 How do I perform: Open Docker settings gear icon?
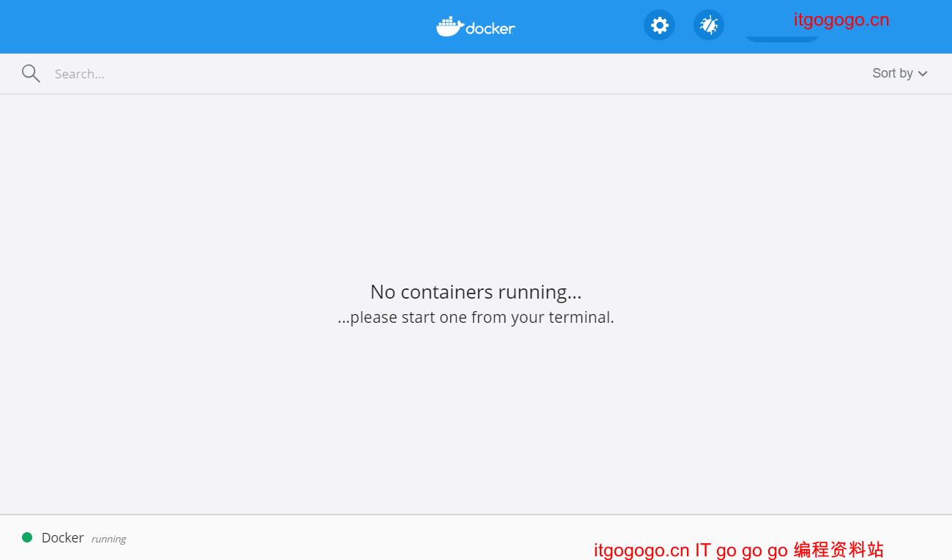(x=659, y=26)
